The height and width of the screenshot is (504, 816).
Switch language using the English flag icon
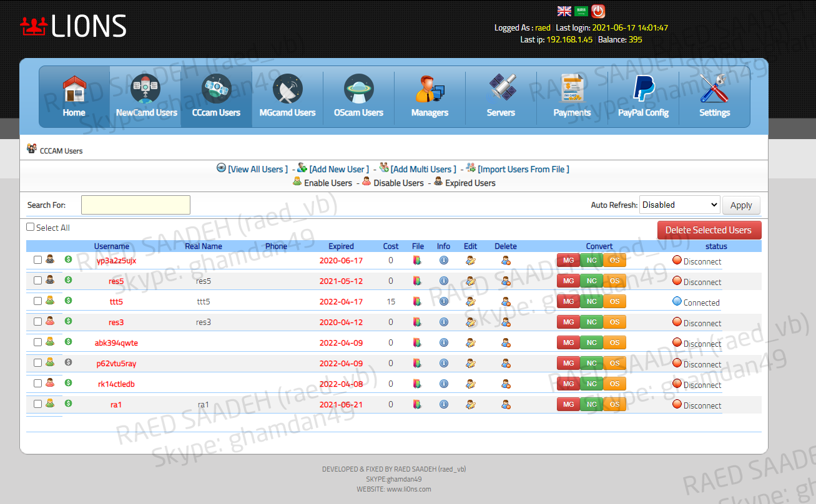pyautogui.click(x=564, y=11)
